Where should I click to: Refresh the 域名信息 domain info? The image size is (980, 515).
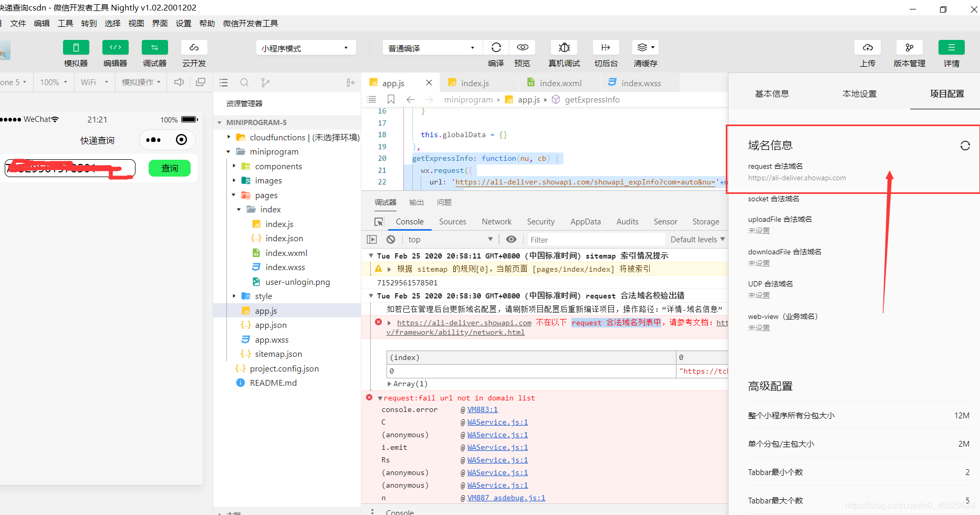965,146
